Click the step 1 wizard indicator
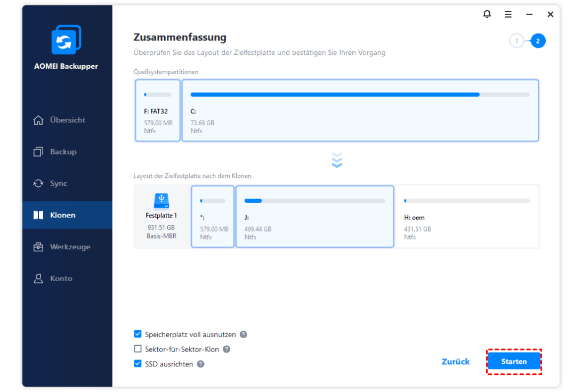 (x=516, y=41)
